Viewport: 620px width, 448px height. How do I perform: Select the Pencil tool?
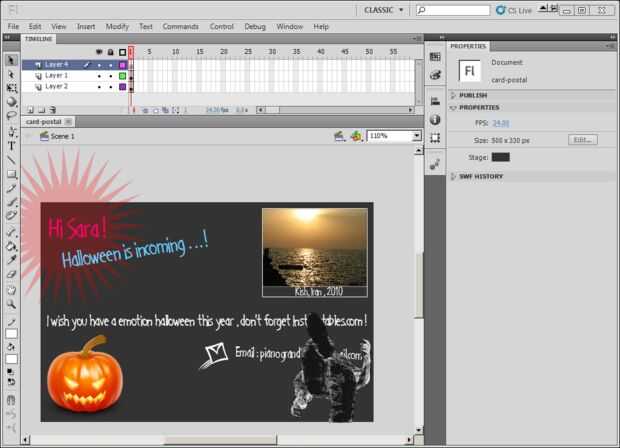pyautogui.click(x=11, y=188)
